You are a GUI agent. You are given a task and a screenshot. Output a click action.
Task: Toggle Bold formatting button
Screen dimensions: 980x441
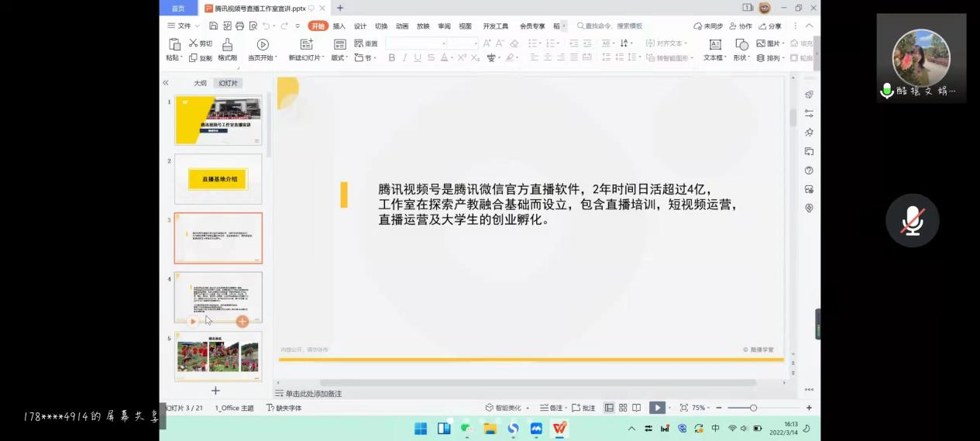tap(392, 58)
